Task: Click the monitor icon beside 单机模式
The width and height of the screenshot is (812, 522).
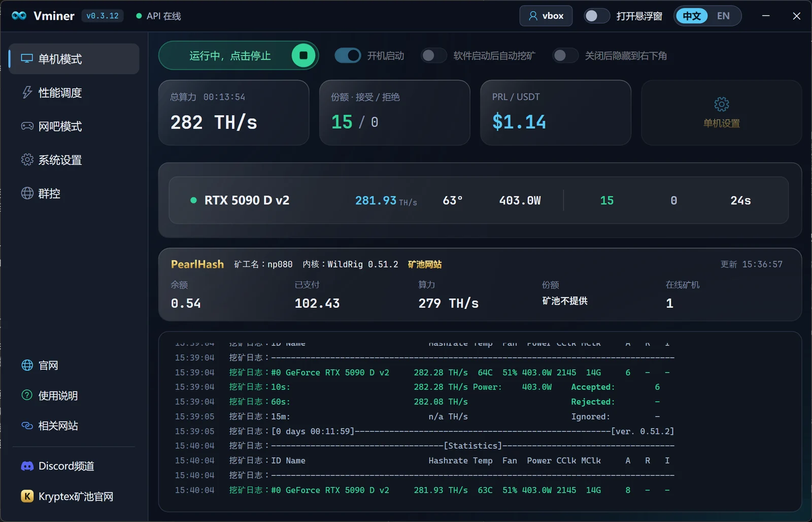Action: click(x=27, y=59)
